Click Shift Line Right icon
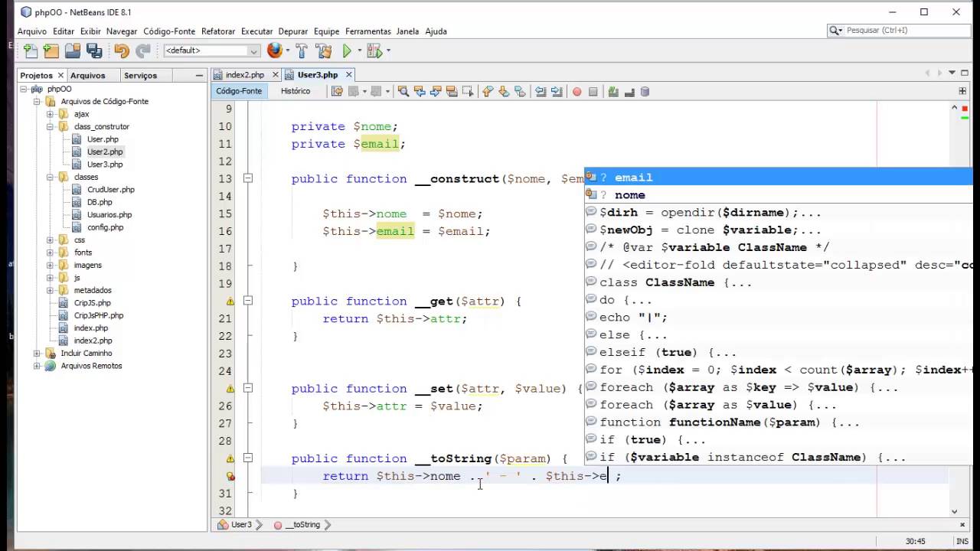Screen dimensions: 980x551 [x=557, y=91]
